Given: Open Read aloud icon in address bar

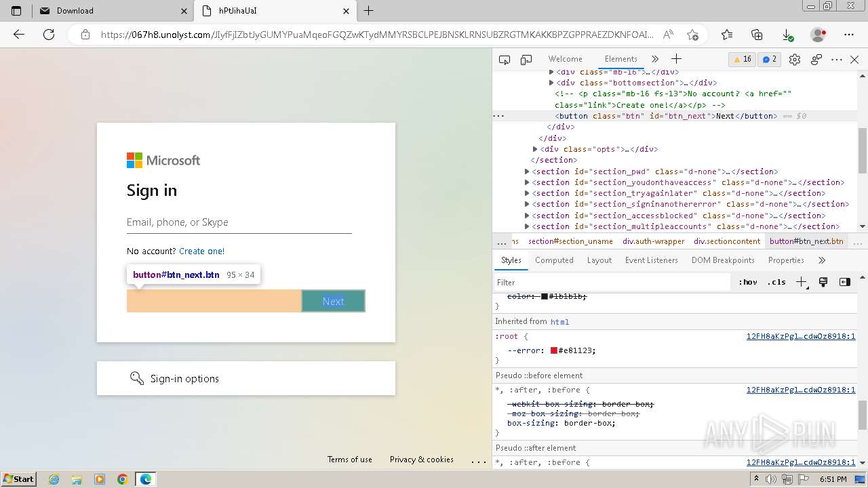Looking at the screenshot, I should click(x=668, y=35).
